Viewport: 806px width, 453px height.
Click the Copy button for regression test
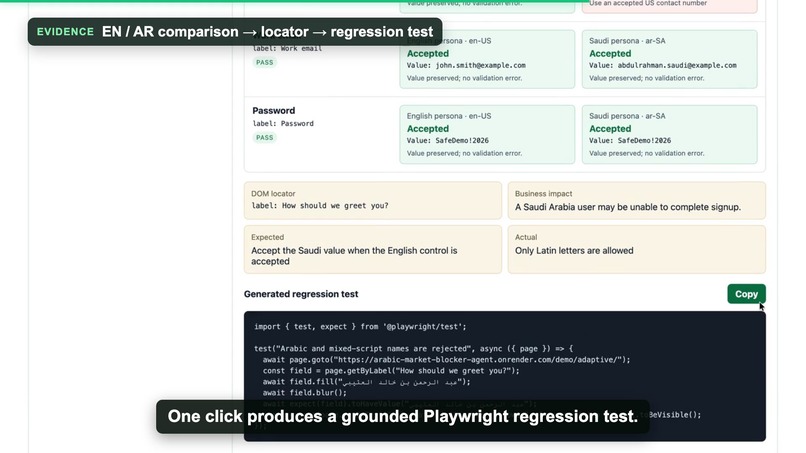tap(746, 294)
